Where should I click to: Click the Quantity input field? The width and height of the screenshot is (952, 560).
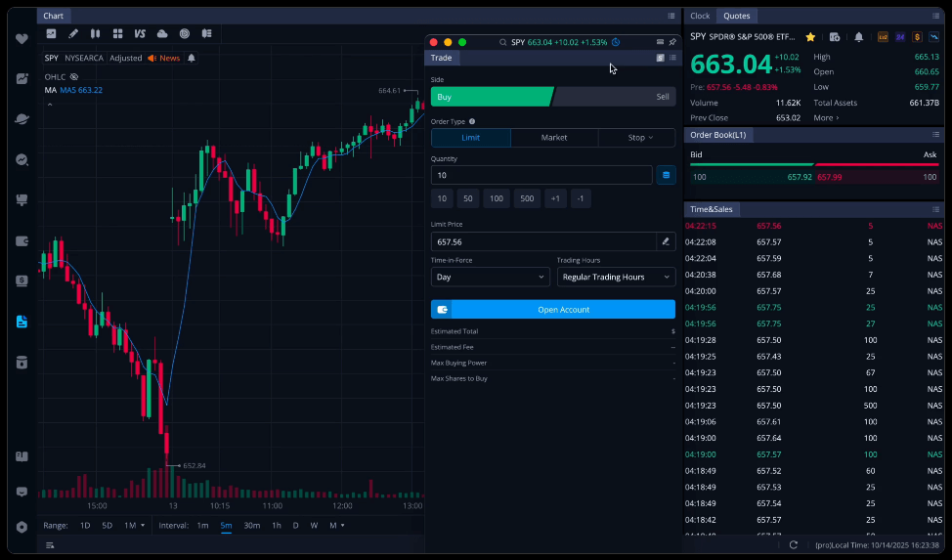(x=541, y=175)
